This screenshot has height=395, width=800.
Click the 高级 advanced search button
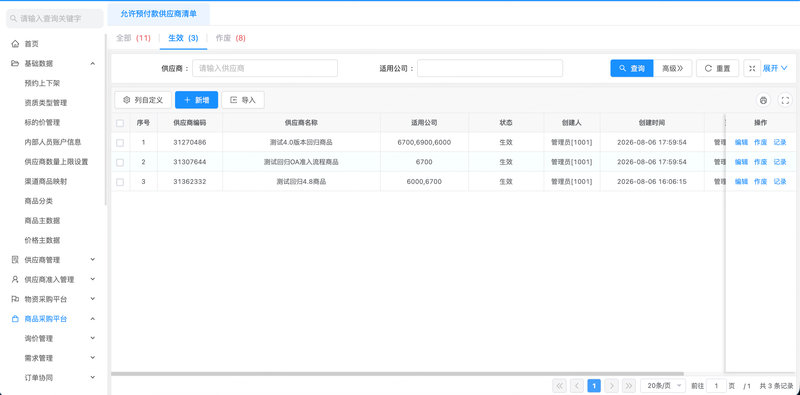click(x=672, y=68)
